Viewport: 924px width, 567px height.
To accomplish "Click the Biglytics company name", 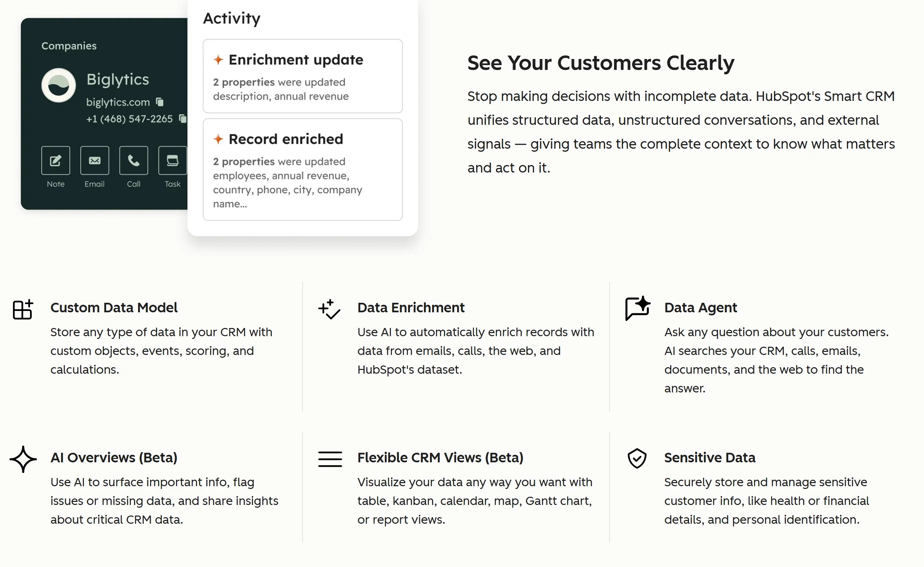I will click(x=118, y=80).
